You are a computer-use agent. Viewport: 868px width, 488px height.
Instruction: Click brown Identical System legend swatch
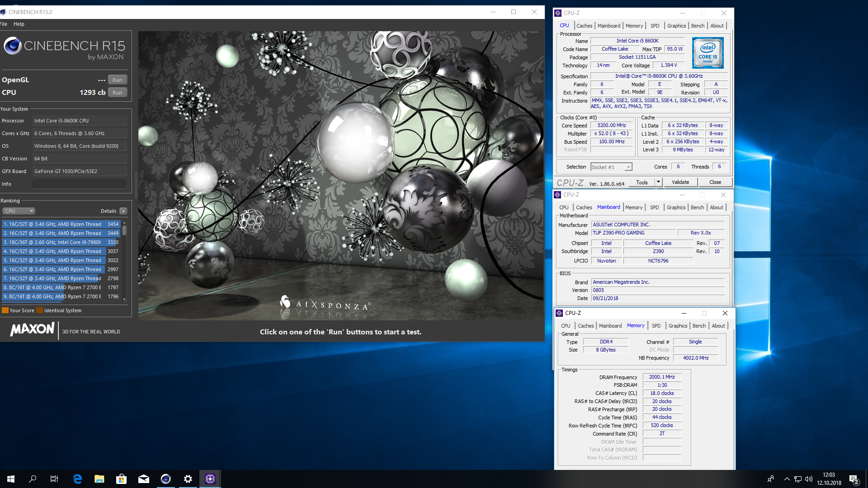(x=40, y=310)
